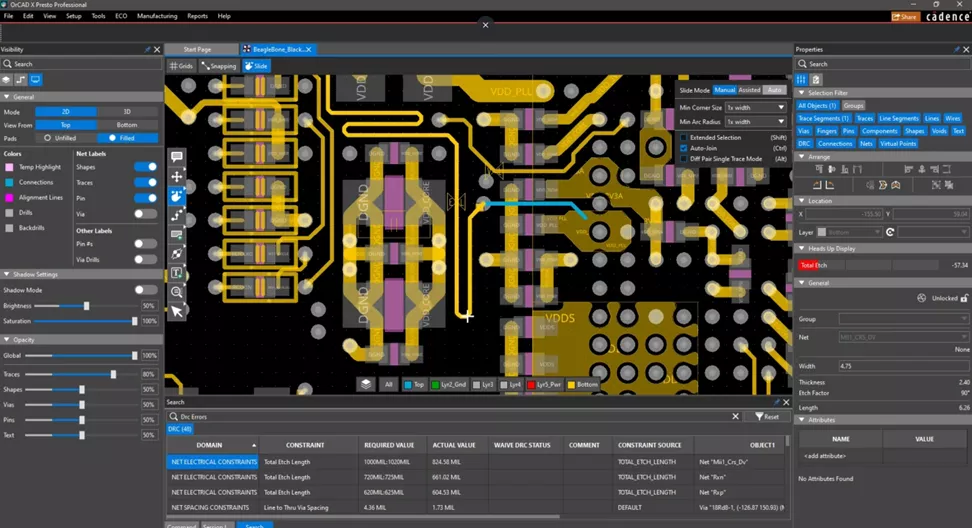Toggle Via net labels switch

[x=146, y=214]
